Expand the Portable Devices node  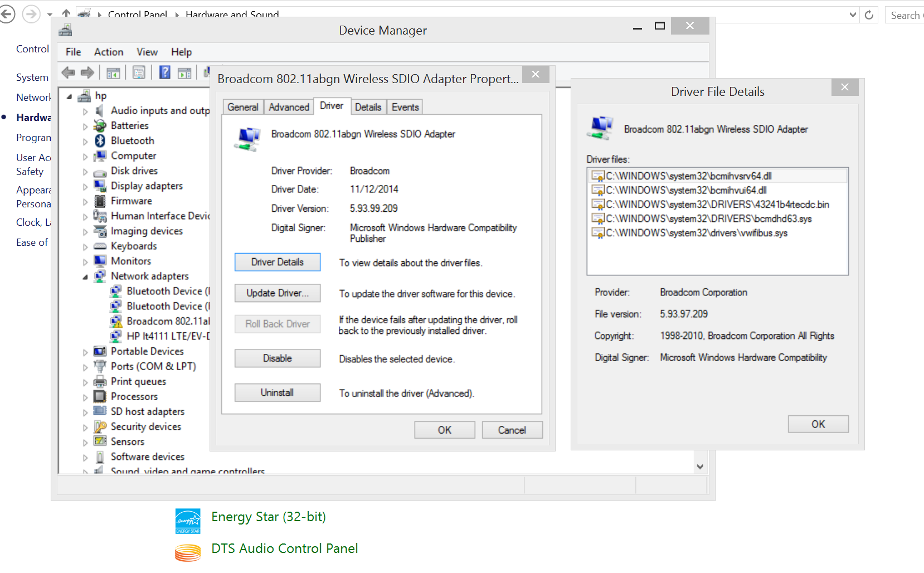coord(85,352)
